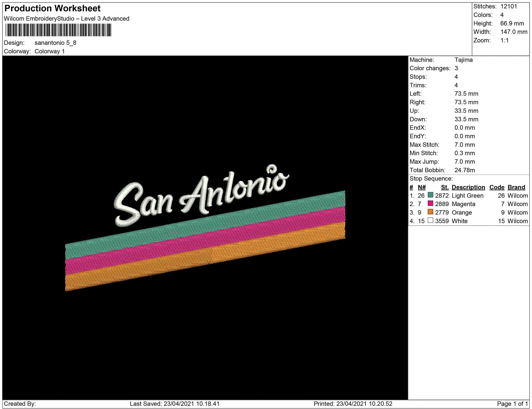Click the Production Worksheet title
The image size is (532, 409).
tap(52, 8)
